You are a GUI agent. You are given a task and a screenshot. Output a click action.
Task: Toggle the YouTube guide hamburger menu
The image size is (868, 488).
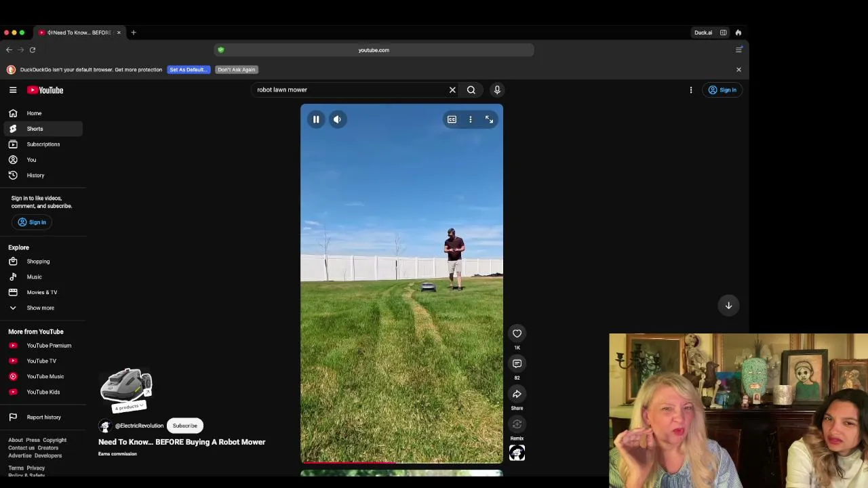pos(13,89)
